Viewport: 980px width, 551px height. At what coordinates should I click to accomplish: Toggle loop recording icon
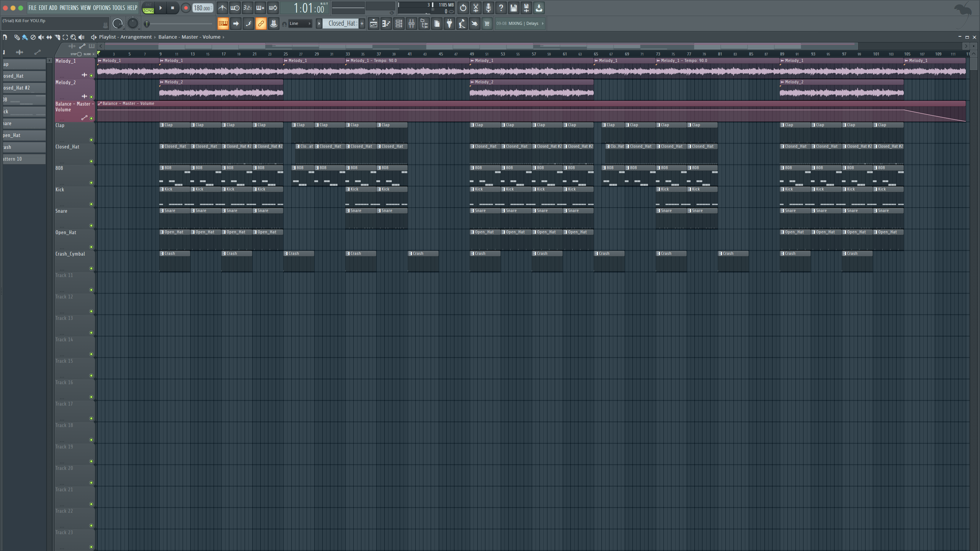click(x=273, y=8)
